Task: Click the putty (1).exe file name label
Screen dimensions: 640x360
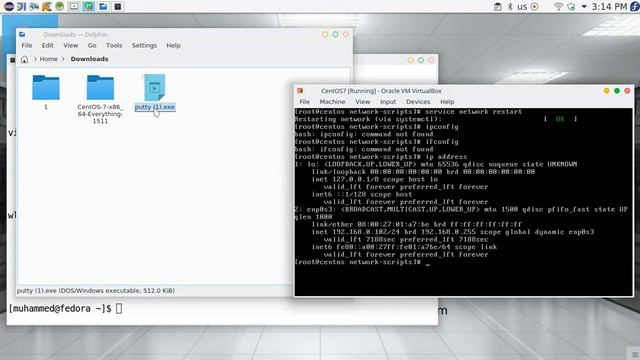Action: click(155, 107)
